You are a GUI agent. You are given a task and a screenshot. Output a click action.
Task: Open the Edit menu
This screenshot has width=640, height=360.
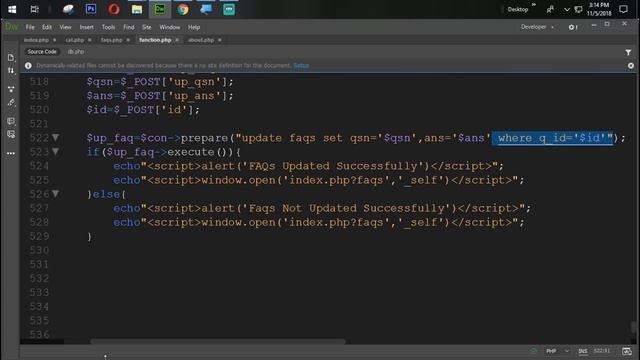tap(47, 27)
